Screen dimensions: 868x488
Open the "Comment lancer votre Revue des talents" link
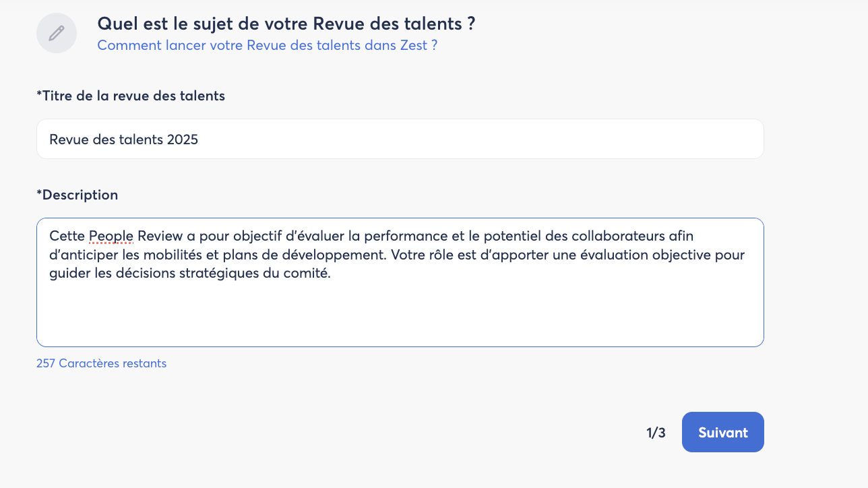tap(267, 45)
